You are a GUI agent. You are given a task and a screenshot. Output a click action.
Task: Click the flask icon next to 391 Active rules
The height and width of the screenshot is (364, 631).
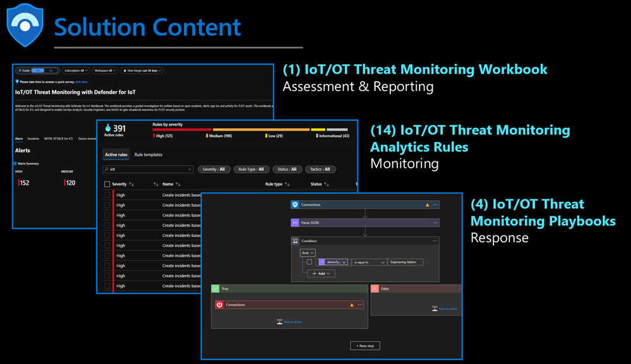click(x=107, y=128)
